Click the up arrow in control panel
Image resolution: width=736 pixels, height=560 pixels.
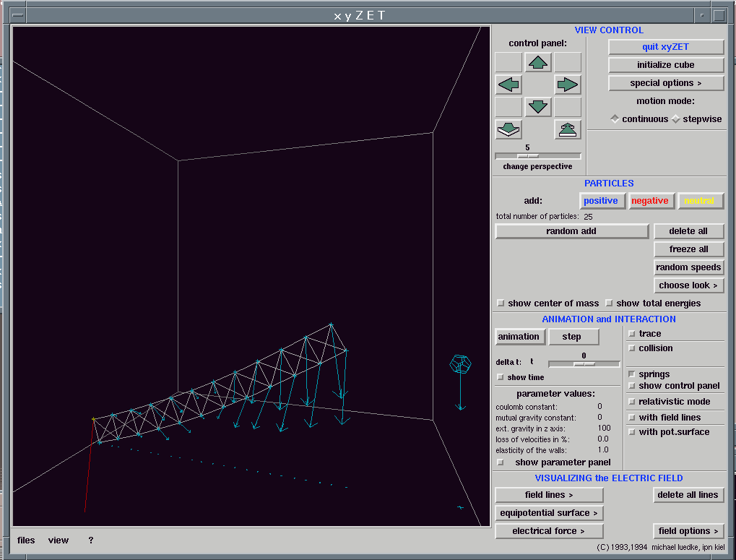pos(538,63)
